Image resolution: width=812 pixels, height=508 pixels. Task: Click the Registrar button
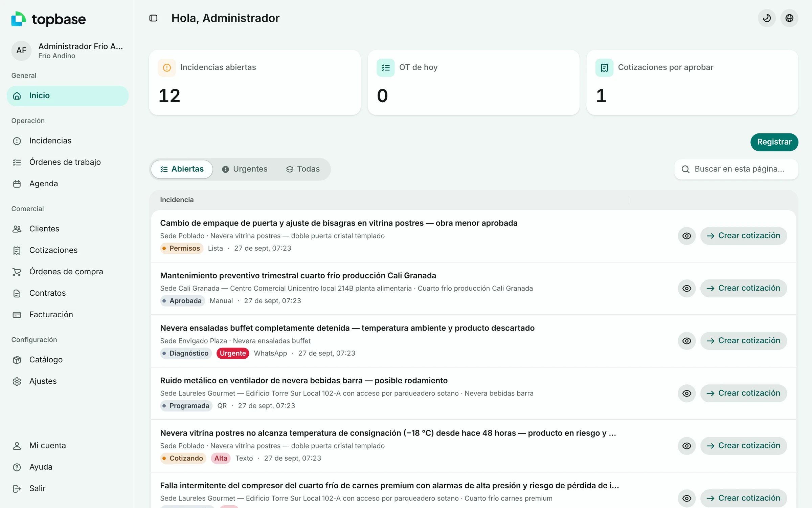(774, 142)
